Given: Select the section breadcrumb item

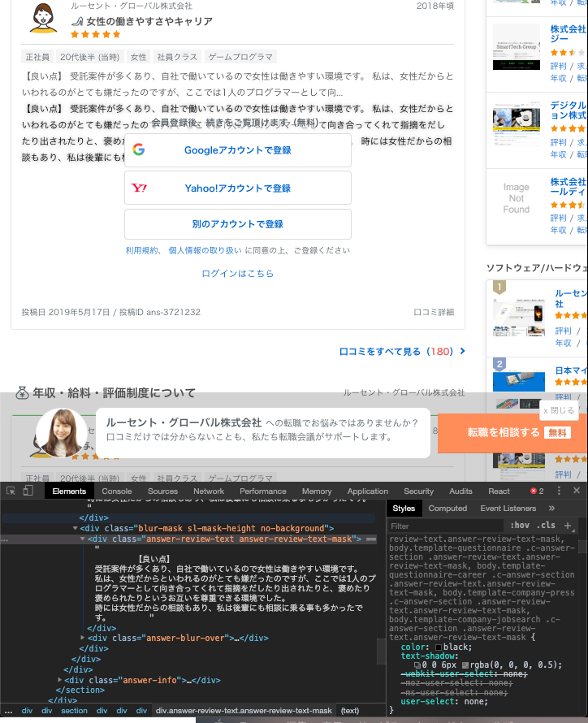Looking at the screenshot, I should (x=74, y=711).
